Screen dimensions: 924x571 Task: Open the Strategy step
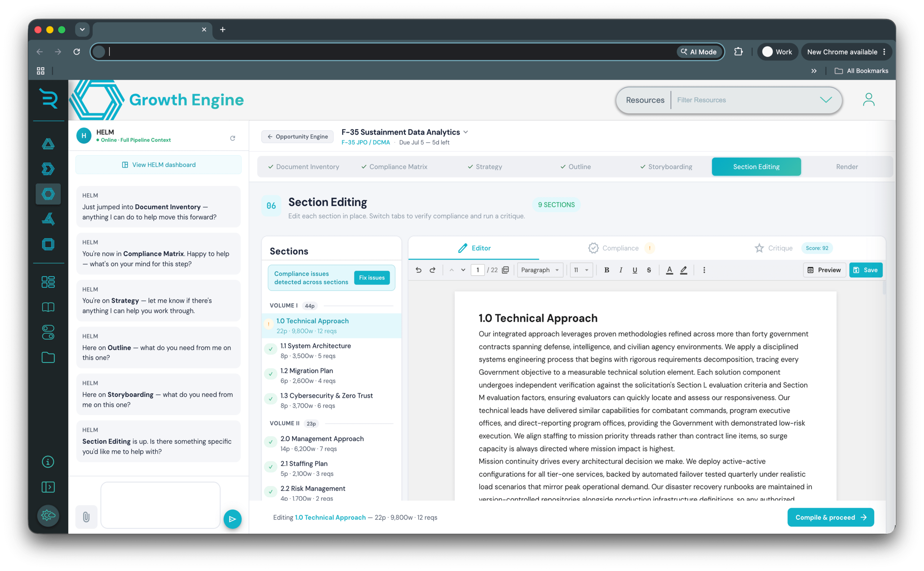point(485,166)
